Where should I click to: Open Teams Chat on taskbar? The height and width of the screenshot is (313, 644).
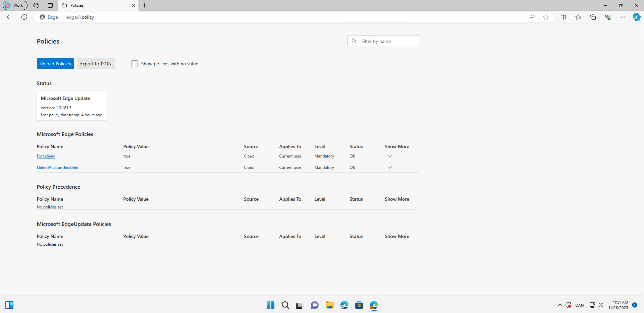coord(315,305)
